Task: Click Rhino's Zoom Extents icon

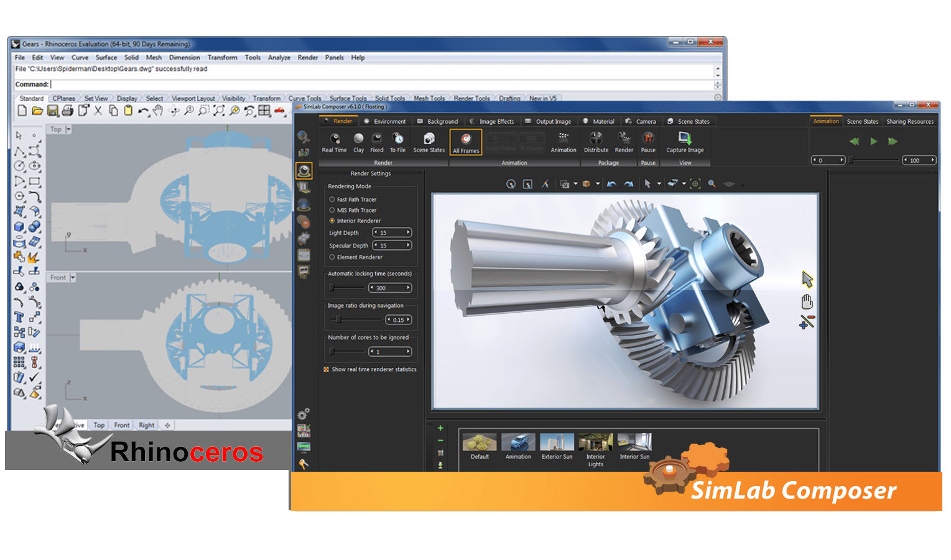Action: [x=219, y=111]
